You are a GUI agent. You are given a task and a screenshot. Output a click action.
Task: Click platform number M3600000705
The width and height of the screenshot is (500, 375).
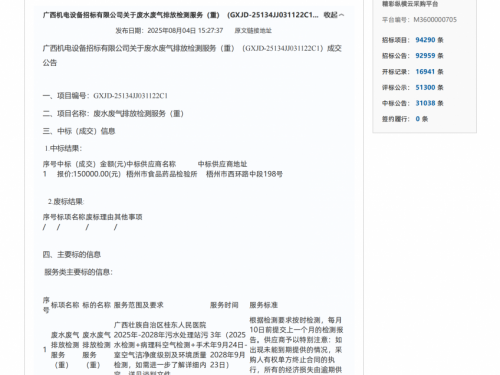(435, 20)
